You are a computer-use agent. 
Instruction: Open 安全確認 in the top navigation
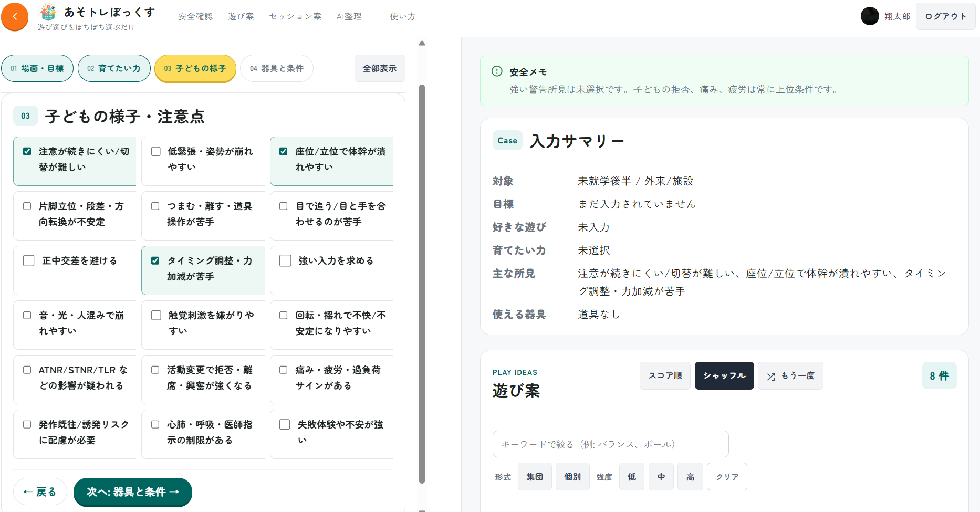point(195,16)
